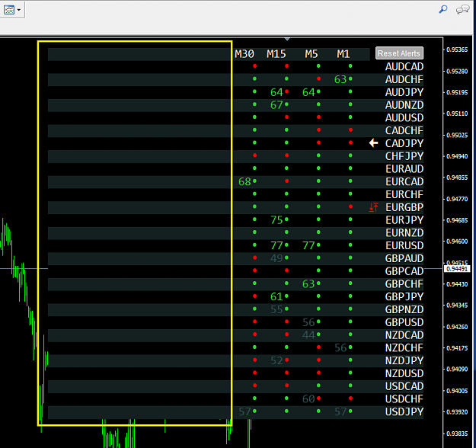The image size is (476, 448).
Task: Click red up-down arrows icon beside EURGBP
Action: click(373, 207)
